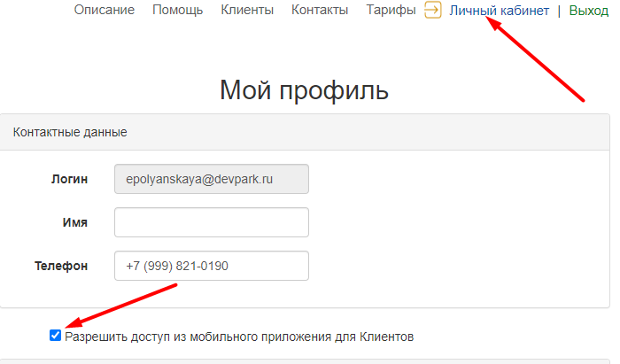This screenshot has width=620, height=364.
Task: Click the Разрешить доступ из мобильного приложения text
Action: point(239,337)
